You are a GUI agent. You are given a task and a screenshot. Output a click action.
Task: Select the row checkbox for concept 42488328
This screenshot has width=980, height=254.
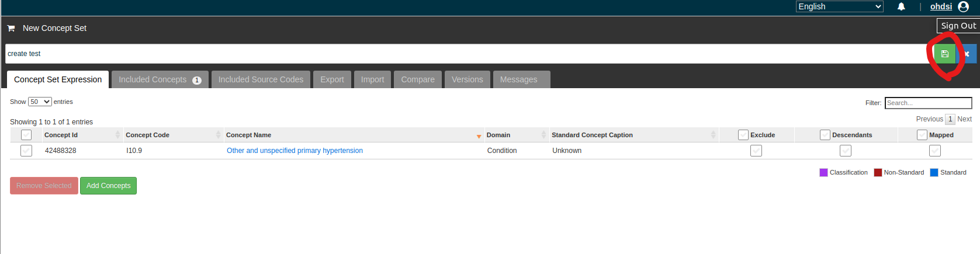coord(26,151)
